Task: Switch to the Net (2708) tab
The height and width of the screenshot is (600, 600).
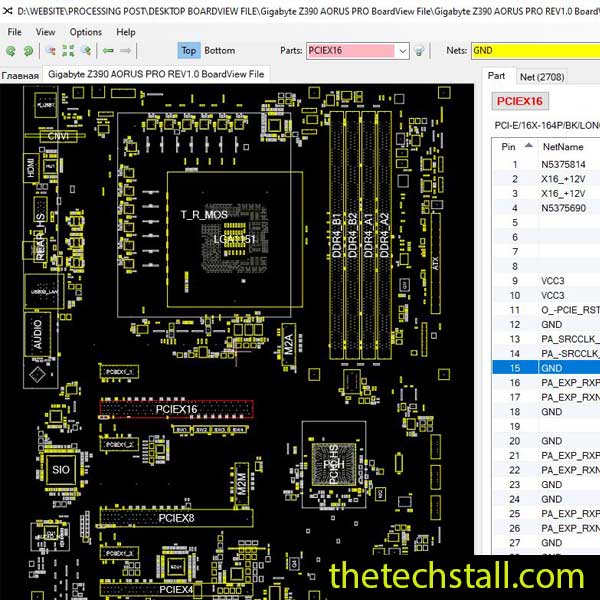Action: click(x=541, y=76)
